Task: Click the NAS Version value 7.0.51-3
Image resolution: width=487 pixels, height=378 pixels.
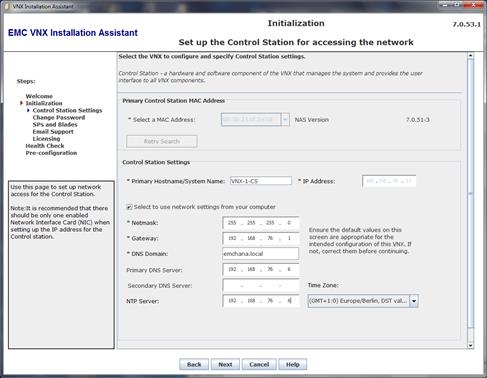Action: [417, 120]
